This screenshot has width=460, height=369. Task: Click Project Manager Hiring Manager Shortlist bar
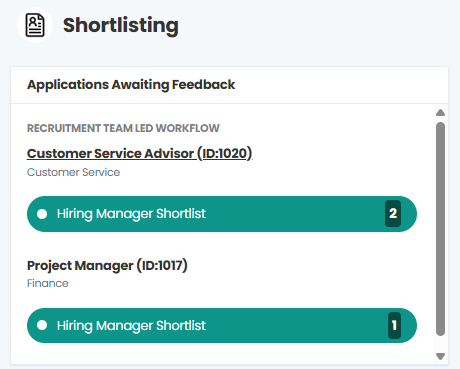click(222, 325)
